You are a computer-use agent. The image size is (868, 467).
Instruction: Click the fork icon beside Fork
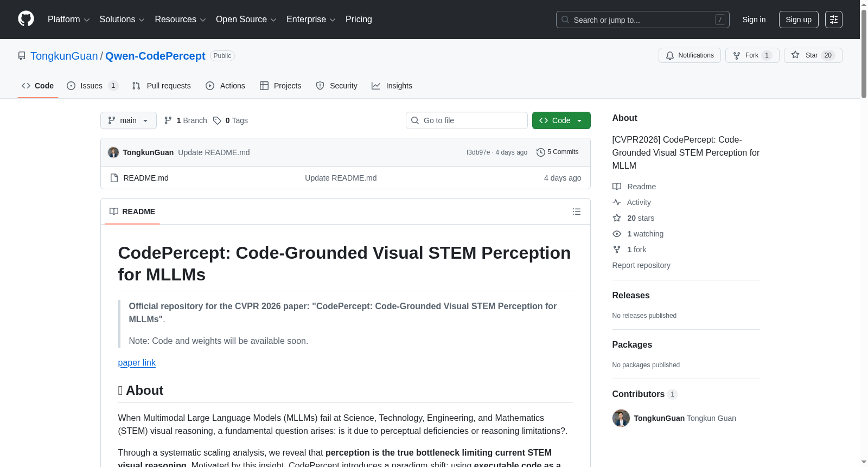coord(737,55)
